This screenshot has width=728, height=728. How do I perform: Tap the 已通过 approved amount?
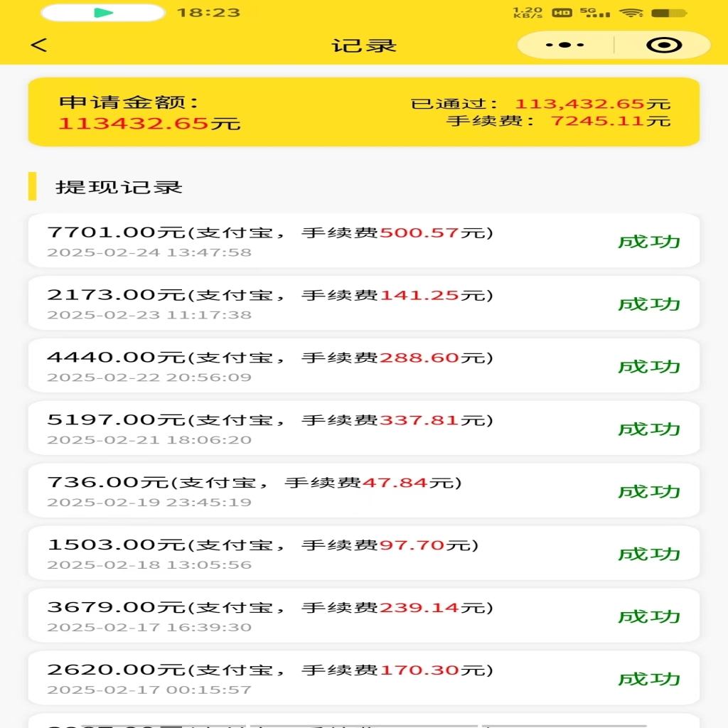click(x=592, y=104)
